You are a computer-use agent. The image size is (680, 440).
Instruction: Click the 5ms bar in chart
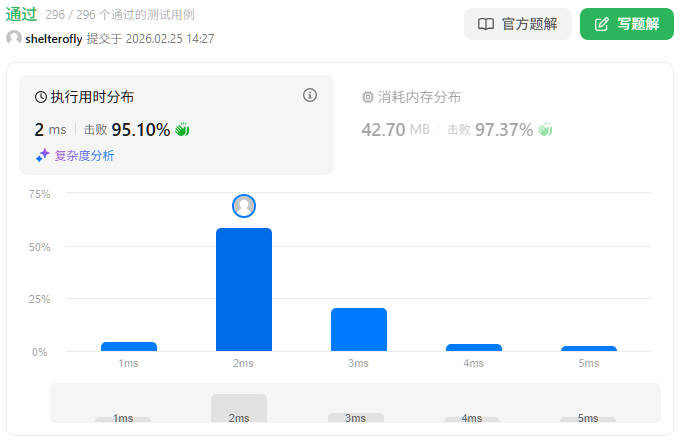589,348
